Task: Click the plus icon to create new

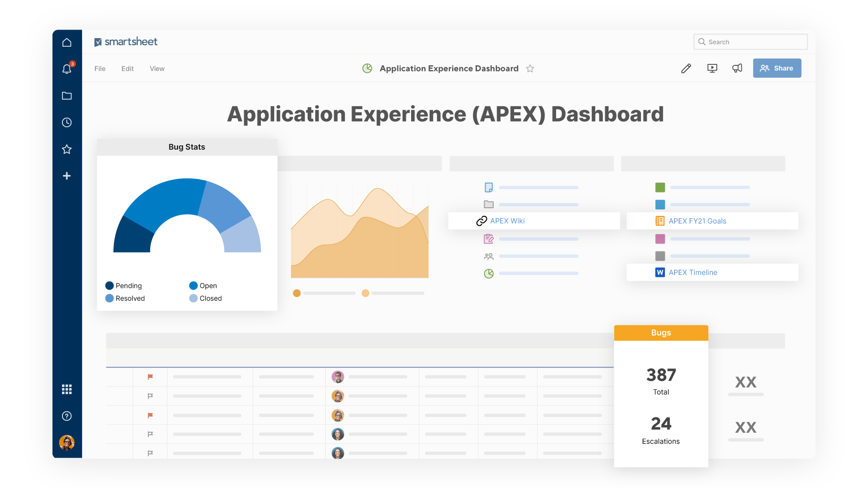Action: pyautogui.click(x=67, y=176)
